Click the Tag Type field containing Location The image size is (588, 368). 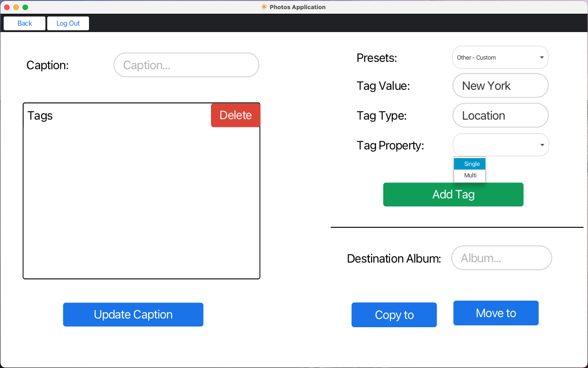tap(500, 115)
